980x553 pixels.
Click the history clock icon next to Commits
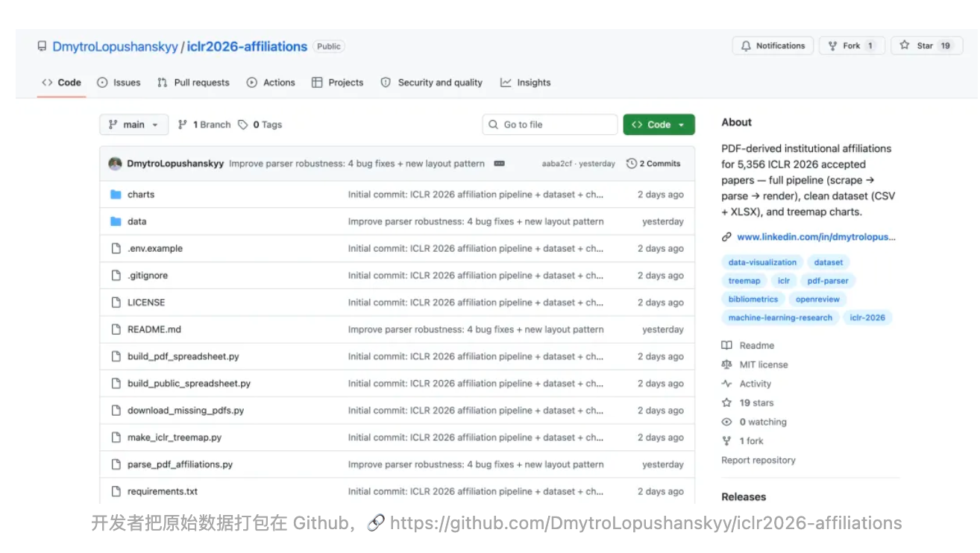[632, 164]
